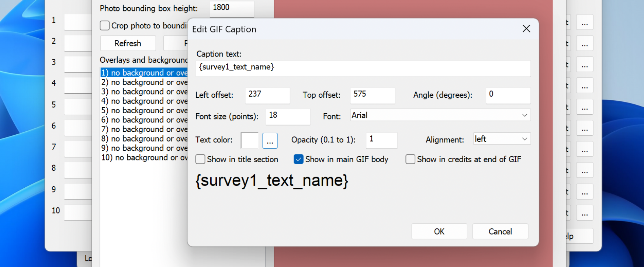Click the ellipsis button in row 9
The height and width of the screenshot is (267, 644).
click(x=585, y=192)
